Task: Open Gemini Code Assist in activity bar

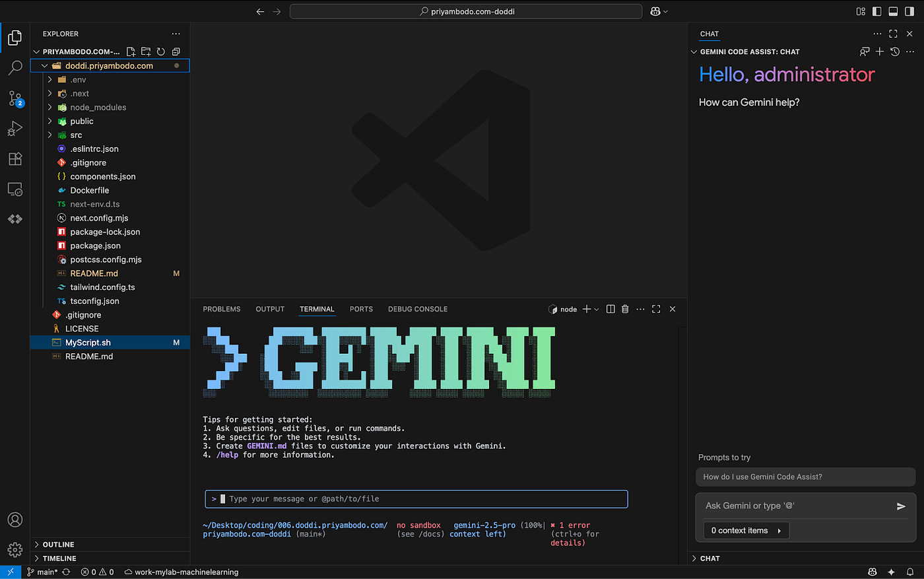Action: (15, 219)
